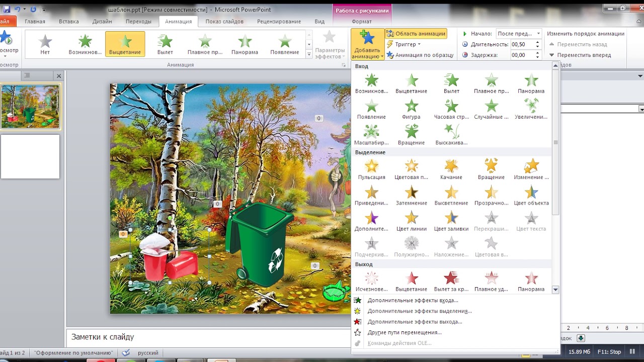Select slide 1 thumbnail
The width and height of the screenshot is (644, 362).
click(x=30, y=106)
